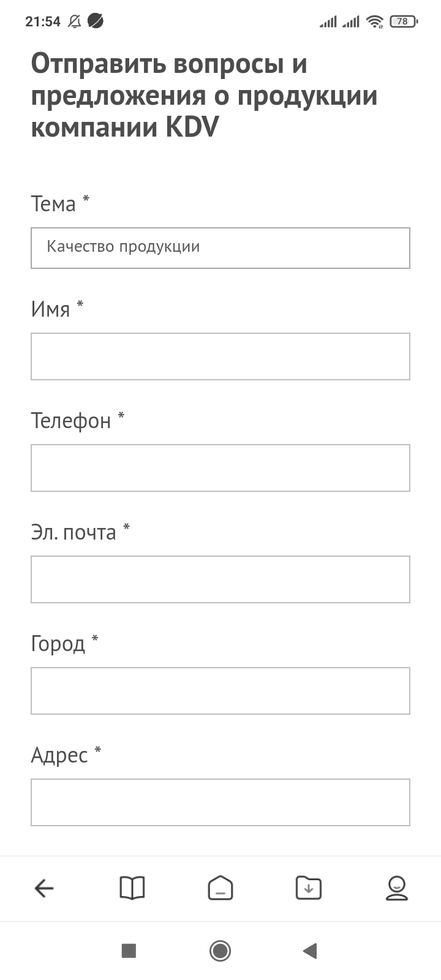This screenshot has width=441, height=980.
Task: Tap the round app icon in status bar
Action: [96, 21]
